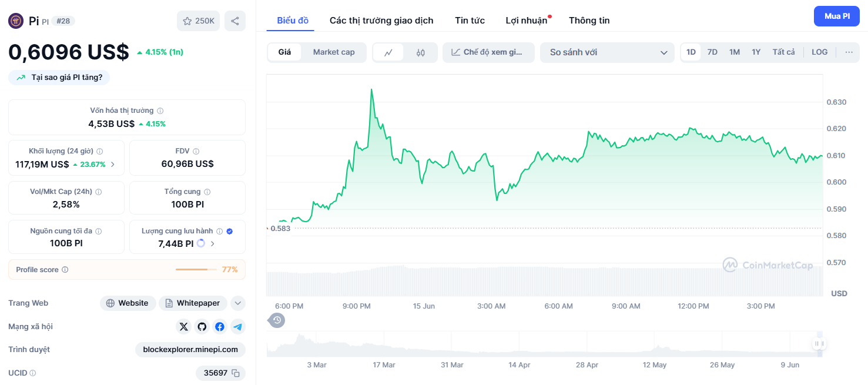
Task: Open circulating supply info icon
Action: (219, 231)
